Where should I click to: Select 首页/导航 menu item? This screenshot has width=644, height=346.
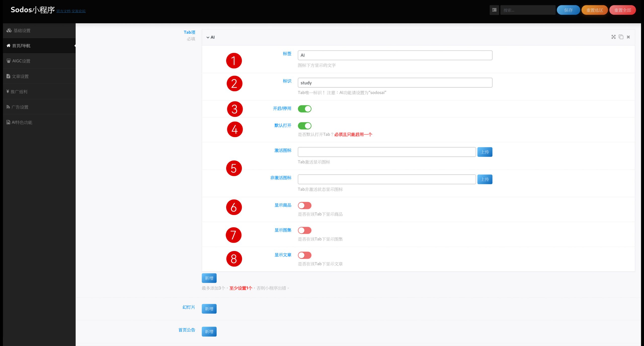[x=21, y=46]
